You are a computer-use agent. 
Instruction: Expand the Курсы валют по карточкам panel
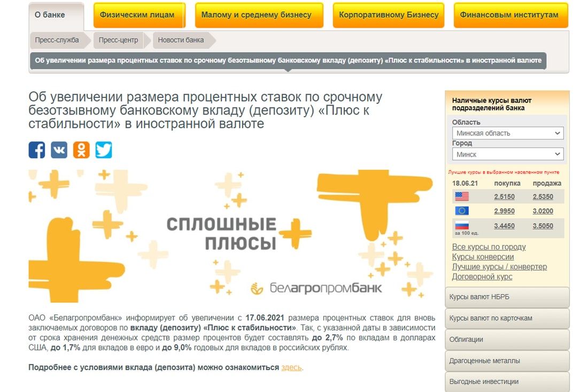[x=507, y=319]
